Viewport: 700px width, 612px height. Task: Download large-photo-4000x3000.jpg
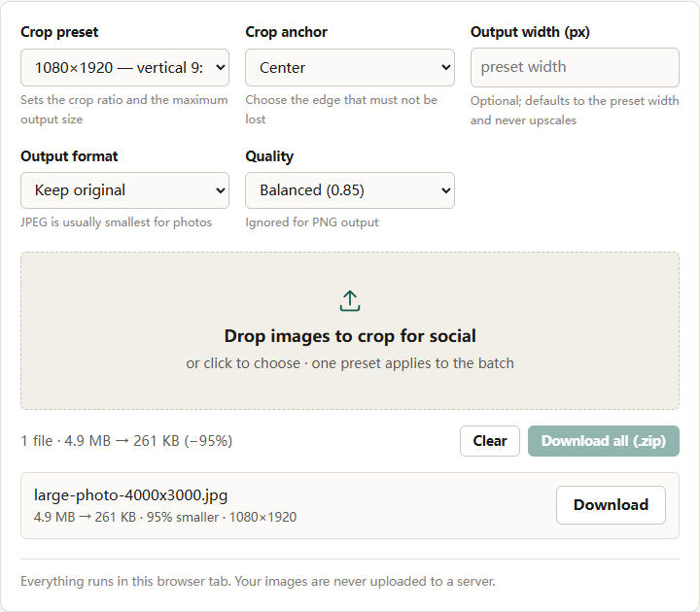point(611,505)
